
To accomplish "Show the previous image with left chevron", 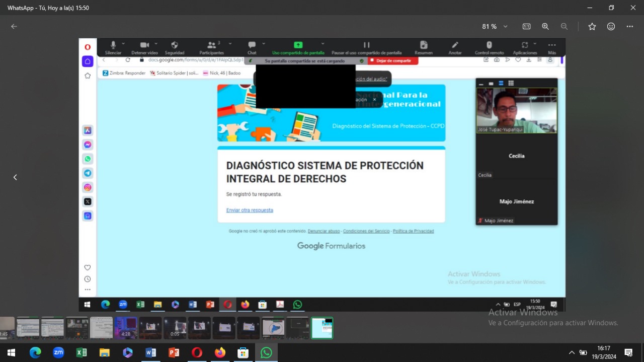I will tap(15, 177).
